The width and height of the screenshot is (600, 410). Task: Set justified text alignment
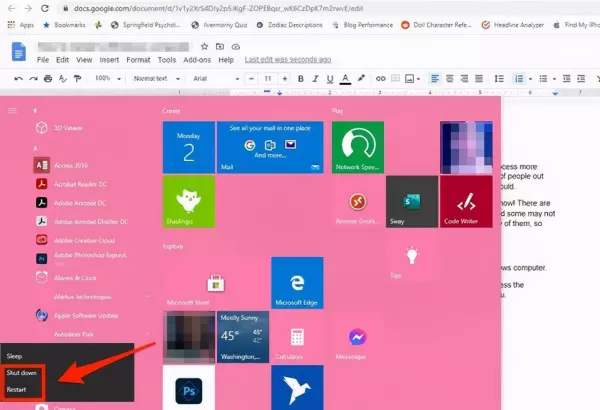[x=479, y=78]
